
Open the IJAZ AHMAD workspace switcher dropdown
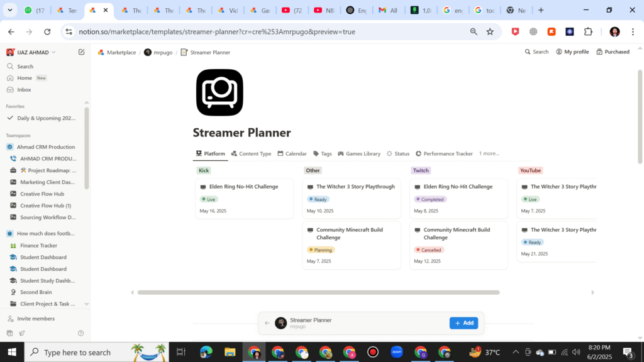pyautogui.click(x=31, y=52)
